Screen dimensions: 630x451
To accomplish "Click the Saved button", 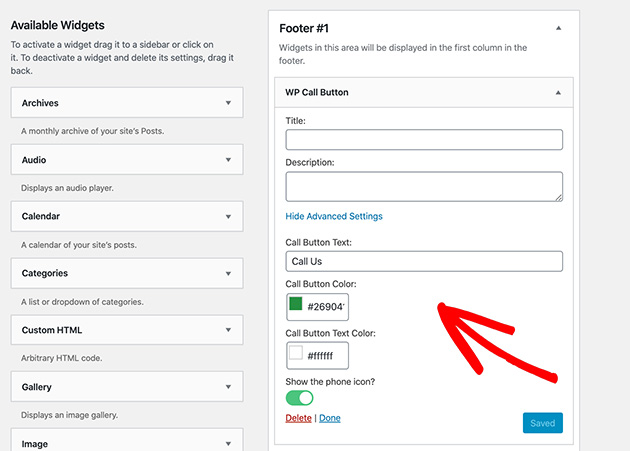I will click(543, 423).
